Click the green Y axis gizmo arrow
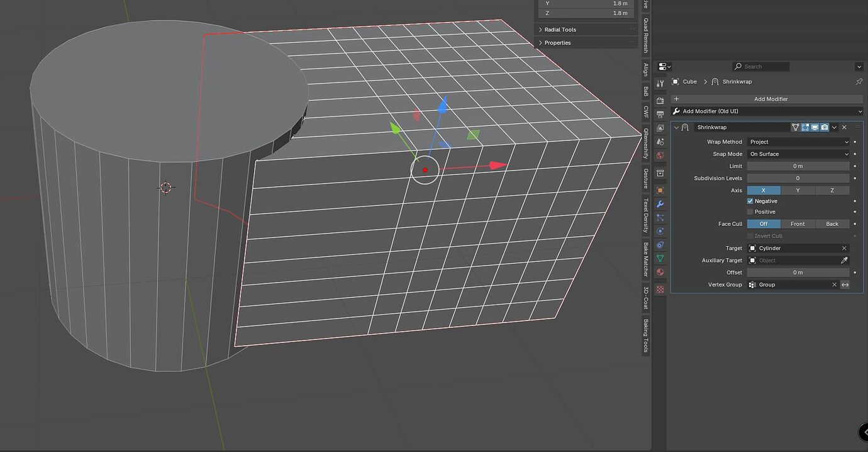Screen dimensions: 868x452 point(395,128)
